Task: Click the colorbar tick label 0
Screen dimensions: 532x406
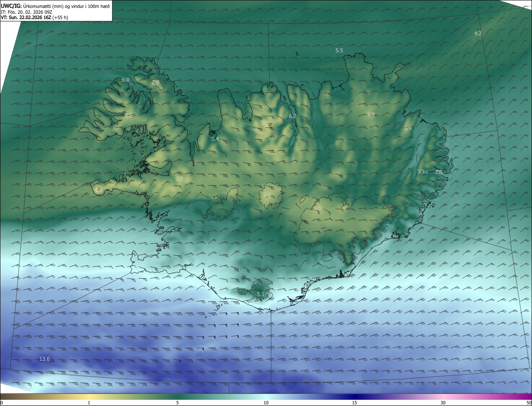Action: coord(2,403)
